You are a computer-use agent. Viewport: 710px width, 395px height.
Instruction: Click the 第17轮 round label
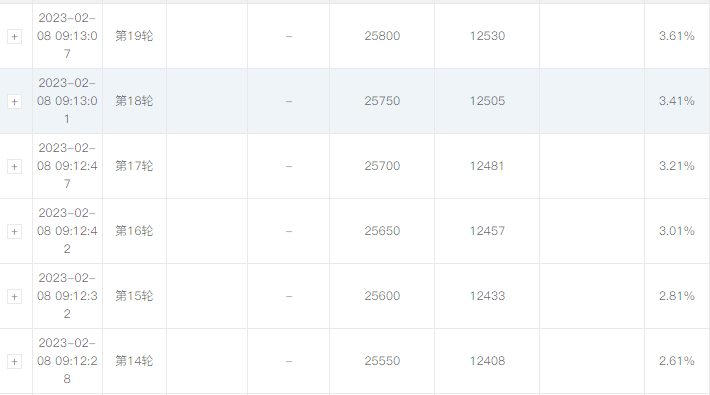pyautogui.click(x=134, y=166)
